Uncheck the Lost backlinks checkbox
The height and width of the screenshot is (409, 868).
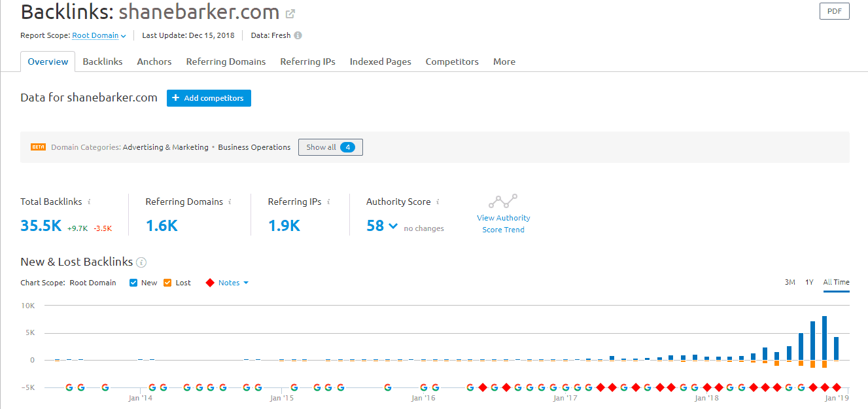click(x=167, y=283)
